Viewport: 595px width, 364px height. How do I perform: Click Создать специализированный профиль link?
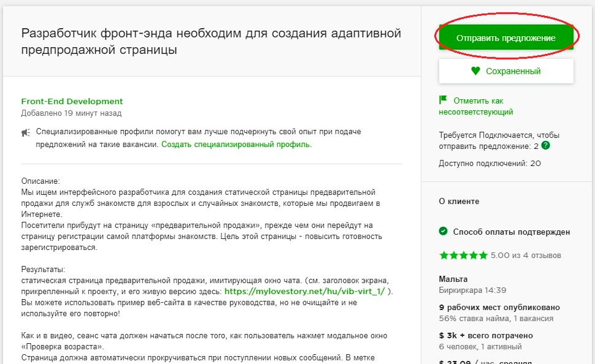pyautogui.click(x=236, y=145)
